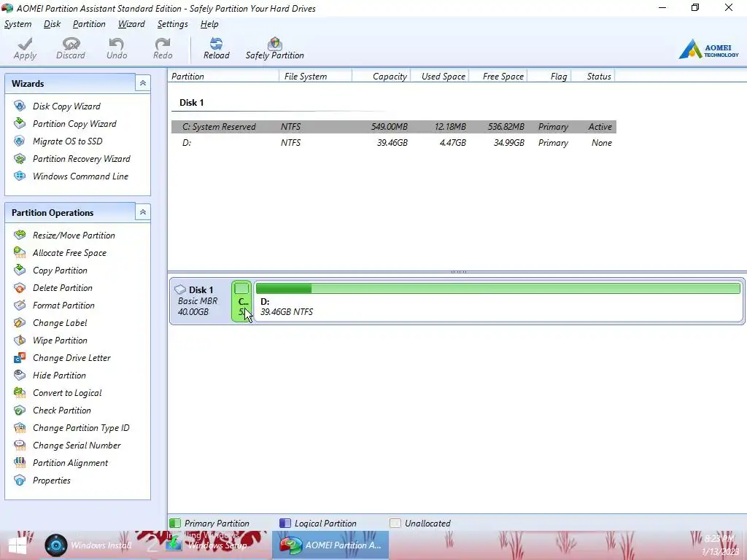The height and width of the screenshot is (560, 747).
Task: Click the Apply checkmark icon
Action: [25, 44]
